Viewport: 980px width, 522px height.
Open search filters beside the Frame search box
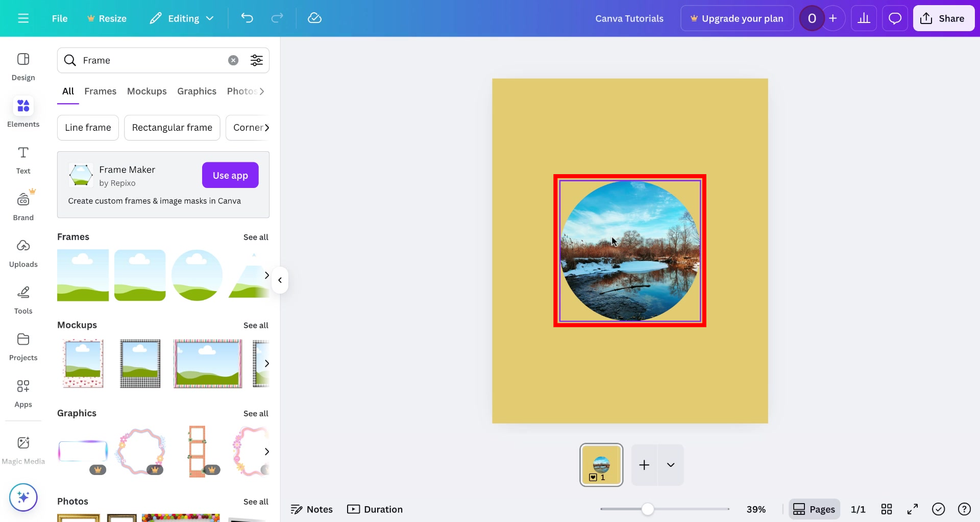[257, 60]
